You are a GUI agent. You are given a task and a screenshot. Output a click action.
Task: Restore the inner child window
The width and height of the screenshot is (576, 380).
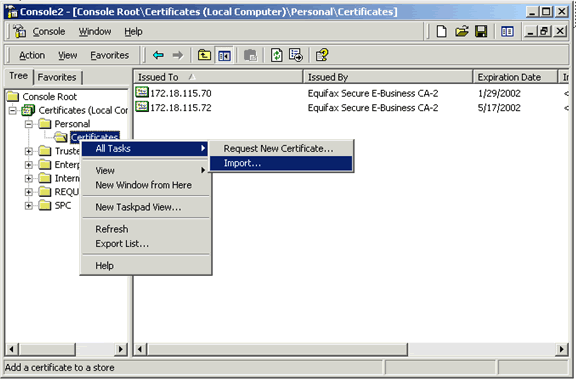click(545, 31)
